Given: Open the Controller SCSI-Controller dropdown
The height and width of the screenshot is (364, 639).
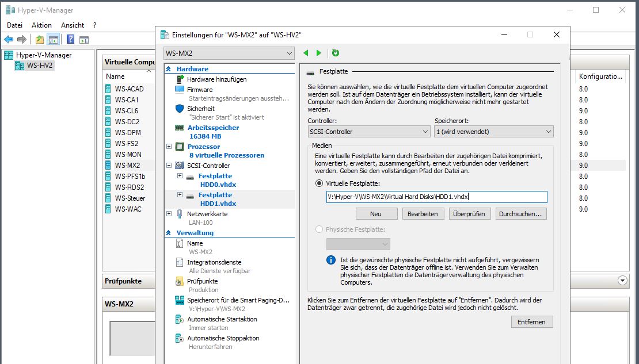Looking at the screenshot, I should click(369, 132).
